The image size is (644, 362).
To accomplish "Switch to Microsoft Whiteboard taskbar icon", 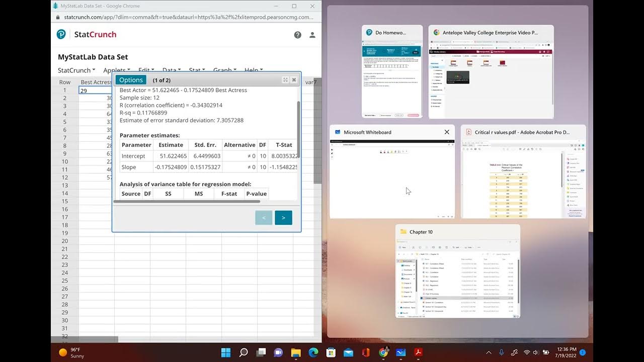I will [400, 352].
